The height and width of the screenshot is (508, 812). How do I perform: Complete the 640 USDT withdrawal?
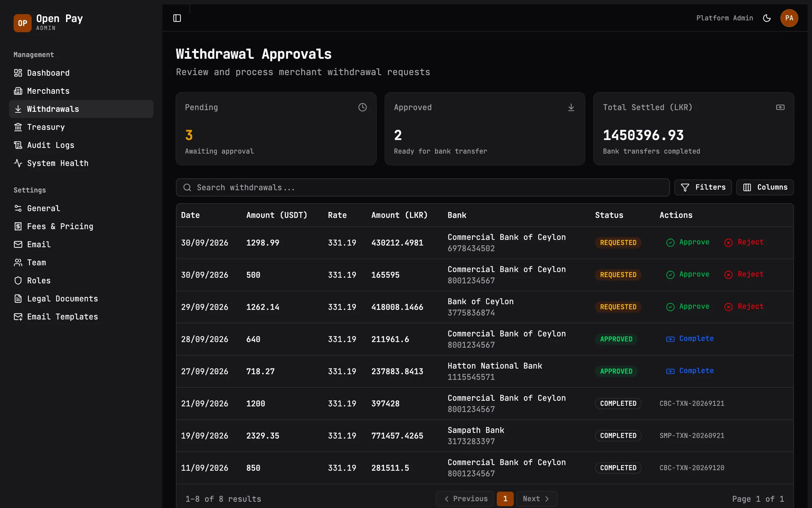[x=689, y=339]
